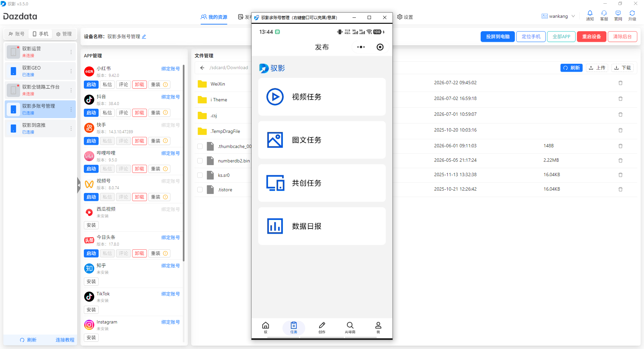Open the WeiXin folder

[218, 84]
